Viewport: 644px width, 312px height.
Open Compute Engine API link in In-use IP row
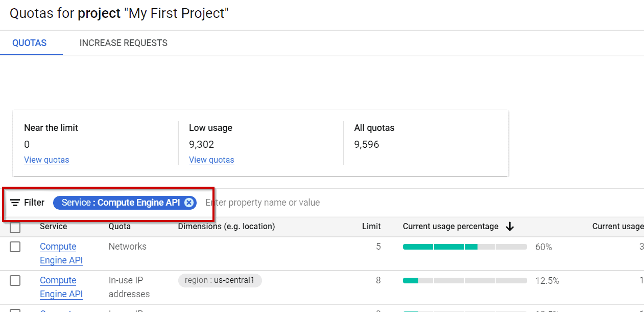[x=58, y=287]
